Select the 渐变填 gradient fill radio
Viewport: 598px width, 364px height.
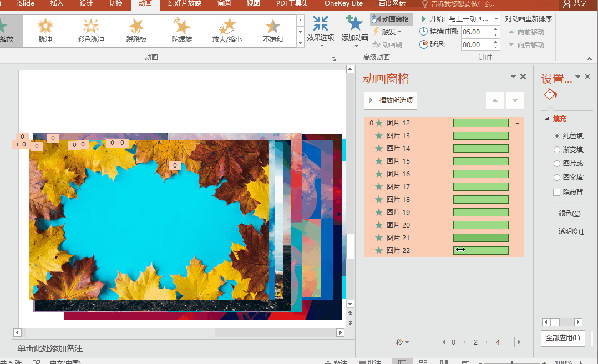pyautogui.click(x=557, y=150)
